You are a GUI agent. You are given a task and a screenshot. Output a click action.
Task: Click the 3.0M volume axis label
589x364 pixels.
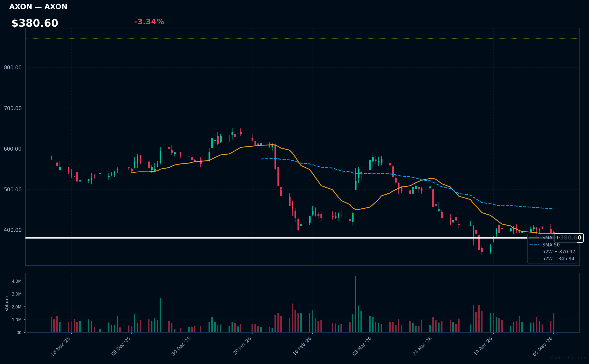point(17,294)
